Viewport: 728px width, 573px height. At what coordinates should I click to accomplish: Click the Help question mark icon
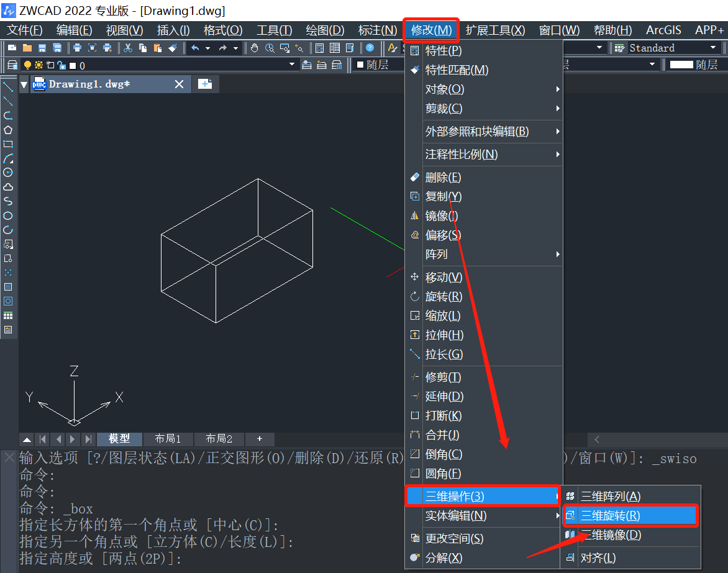(x=370, y=48)
